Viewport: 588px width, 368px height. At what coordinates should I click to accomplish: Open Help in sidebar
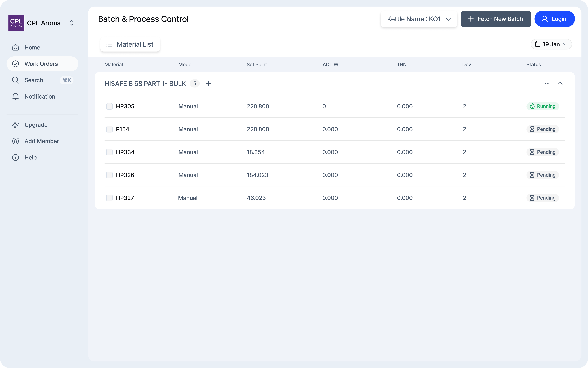tap(43, 157)
